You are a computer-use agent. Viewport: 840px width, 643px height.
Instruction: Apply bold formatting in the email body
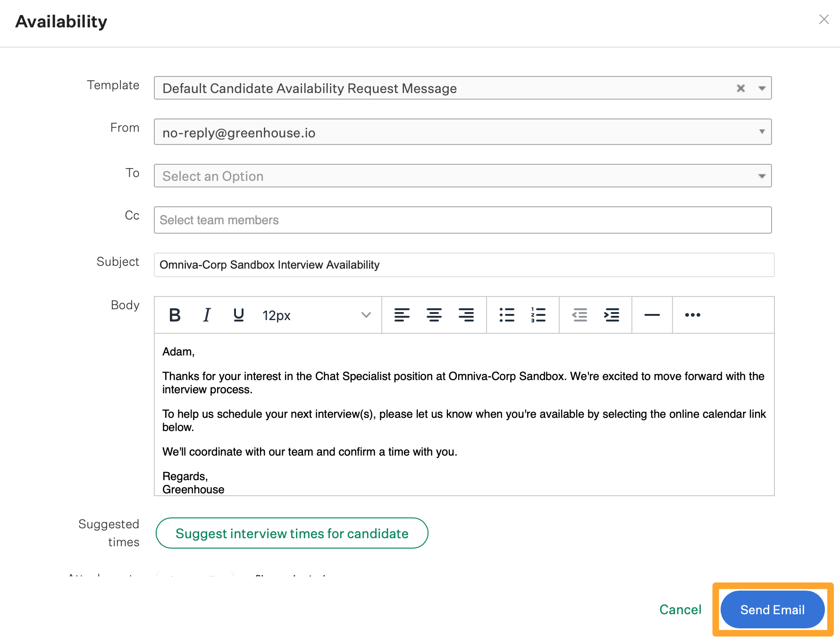coord(175,315)
